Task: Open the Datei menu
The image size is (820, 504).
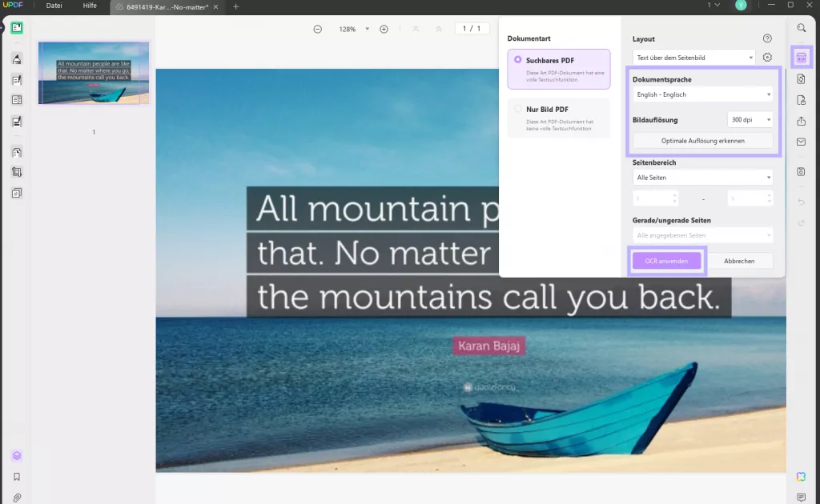Action: point(54,6)
